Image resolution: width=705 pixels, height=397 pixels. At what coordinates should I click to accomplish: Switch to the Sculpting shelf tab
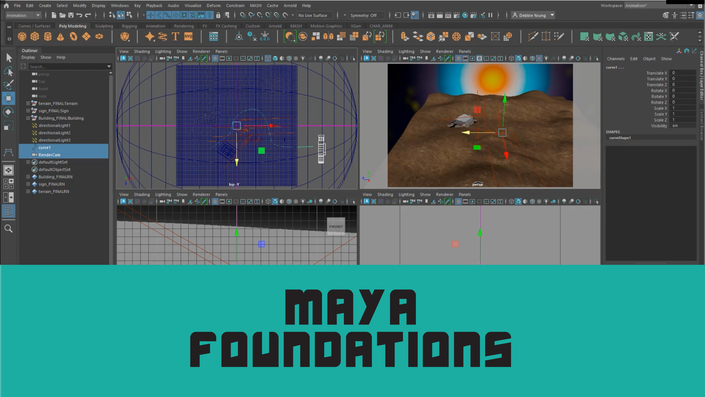[104, 26]
